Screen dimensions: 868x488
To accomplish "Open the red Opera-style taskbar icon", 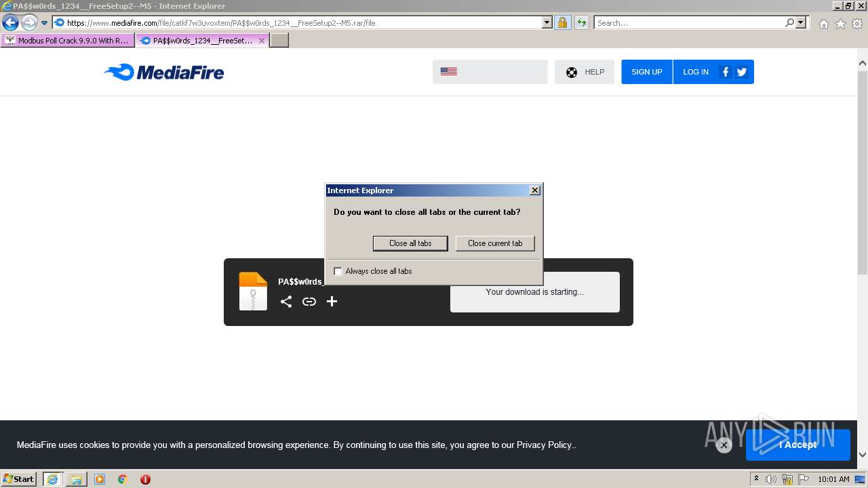I will [145, 479].
